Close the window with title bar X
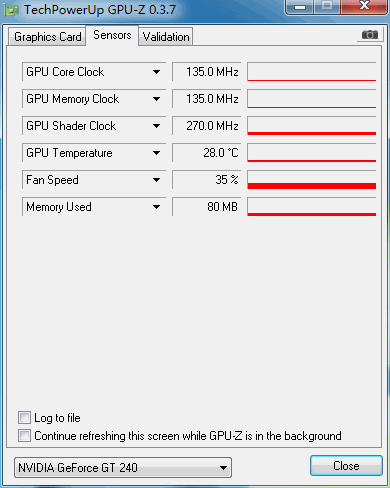The image size is (390, 488). [364, 6]
